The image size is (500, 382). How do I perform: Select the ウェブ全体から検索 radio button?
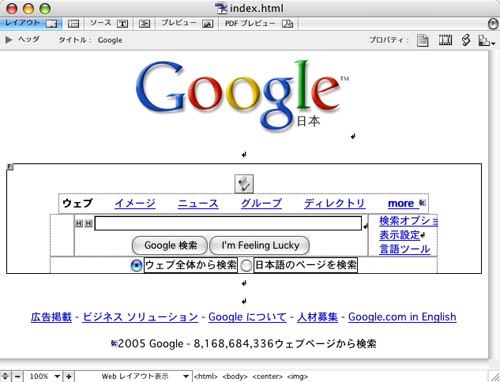coord(136,265)
